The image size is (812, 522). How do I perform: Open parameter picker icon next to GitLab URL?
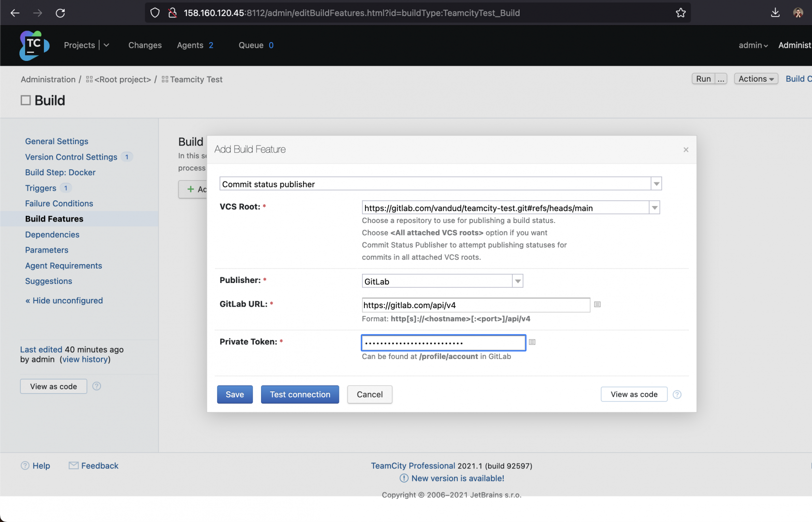597,304
